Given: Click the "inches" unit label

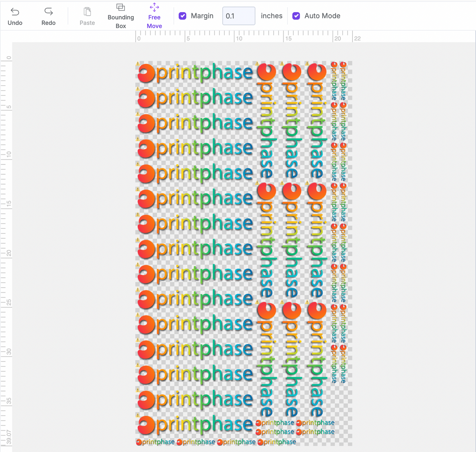Looking at the screenshot, I should [271, 16].
